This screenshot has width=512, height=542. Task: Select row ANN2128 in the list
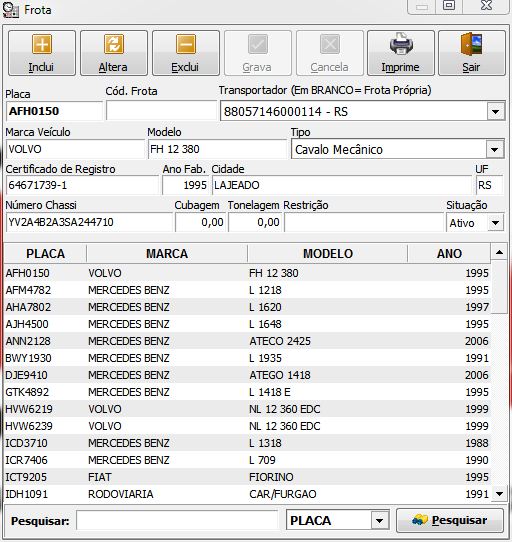[247, 341]
